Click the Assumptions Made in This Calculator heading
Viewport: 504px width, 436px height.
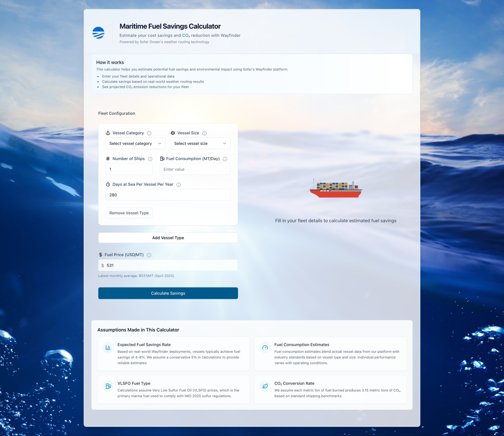[138, 330]
